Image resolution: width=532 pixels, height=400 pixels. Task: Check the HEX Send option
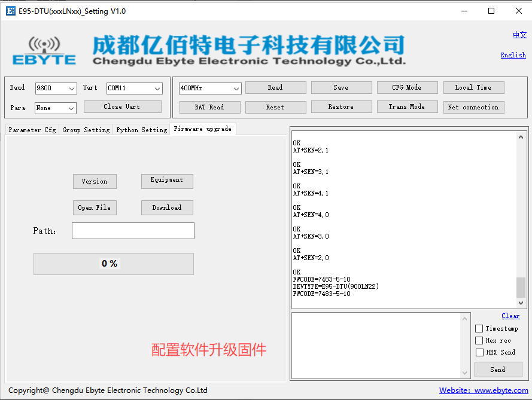coord(479,352)
